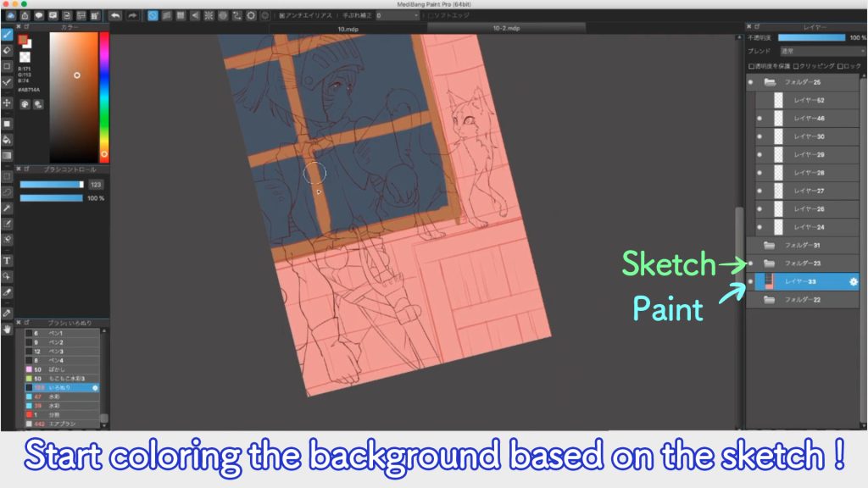This screenshot has height=488, width=868.
Task: Select the square-outline shape brush tool
Action: [x=7, y=66]
